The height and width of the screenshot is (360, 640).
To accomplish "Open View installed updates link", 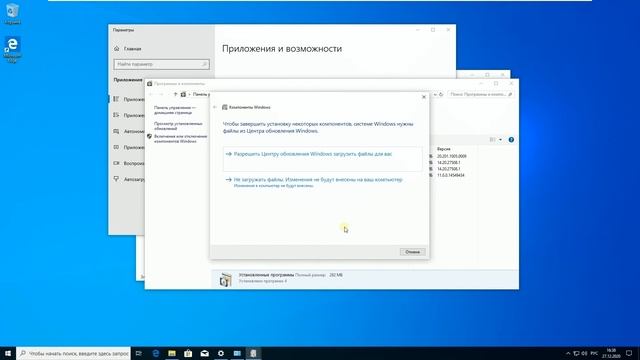I will [x=178, y=126].
